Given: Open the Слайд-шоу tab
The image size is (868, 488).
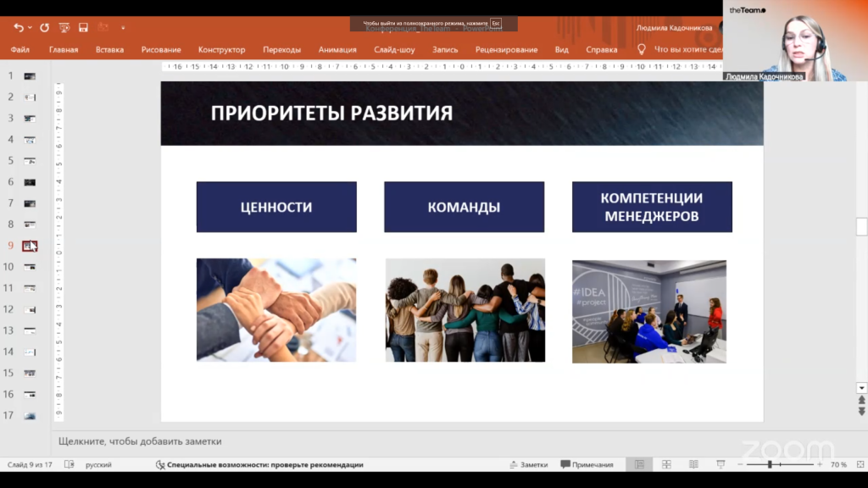Looking at the screenshot, I should tap(394, 49).
